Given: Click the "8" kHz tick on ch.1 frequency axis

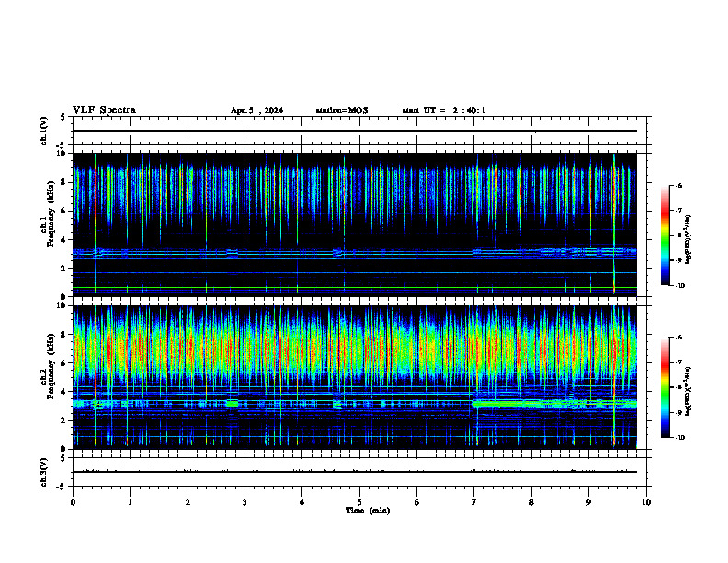Looking at the screenshot, I should [63, 182].
